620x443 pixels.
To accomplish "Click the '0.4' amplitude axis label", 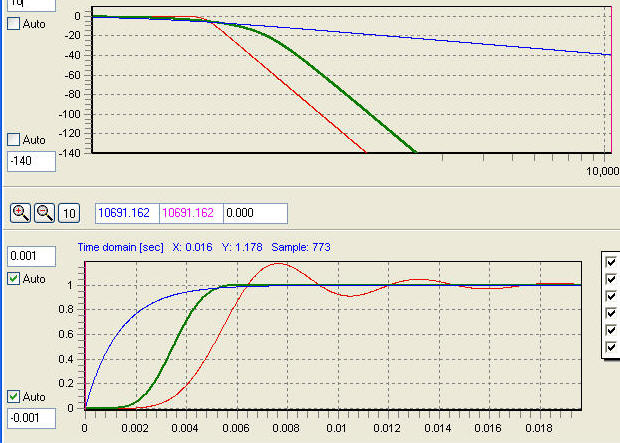I will click(66, 359).
